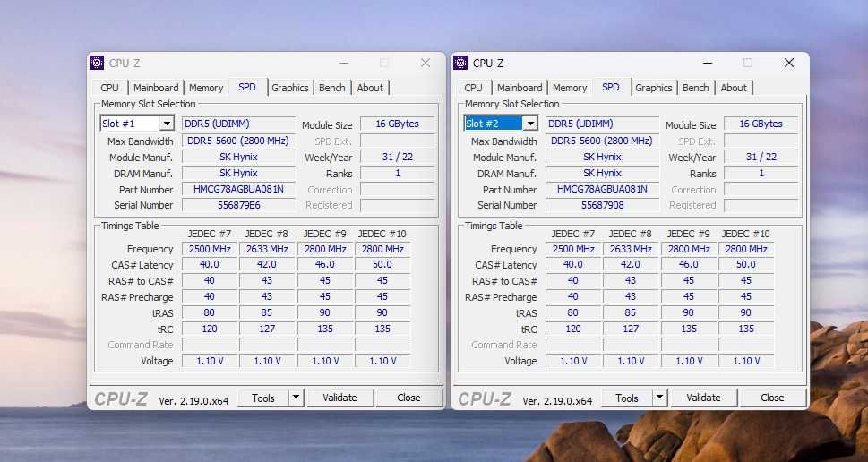Click JEDEC #8 tRAS value 85 in left window
Image resolution: width=868 pixels, height=462 pixels.
[267, 312]
